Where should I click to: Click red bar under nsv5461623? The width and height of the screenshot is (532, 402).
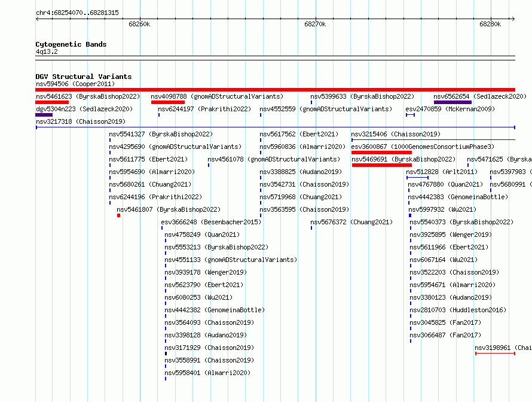(52, 102)
